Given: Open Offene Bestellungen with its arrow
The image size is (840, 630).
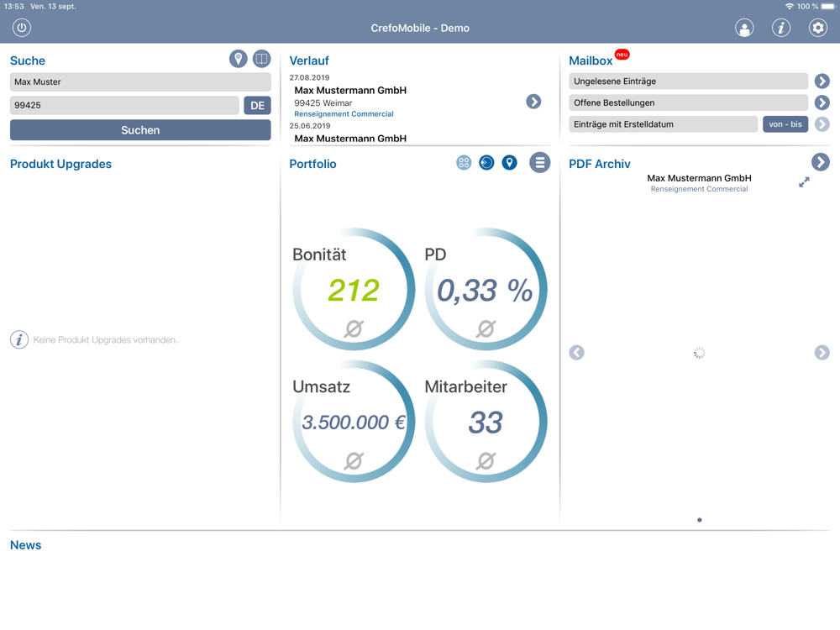Looking at the screenshot, I should (822, 102).
